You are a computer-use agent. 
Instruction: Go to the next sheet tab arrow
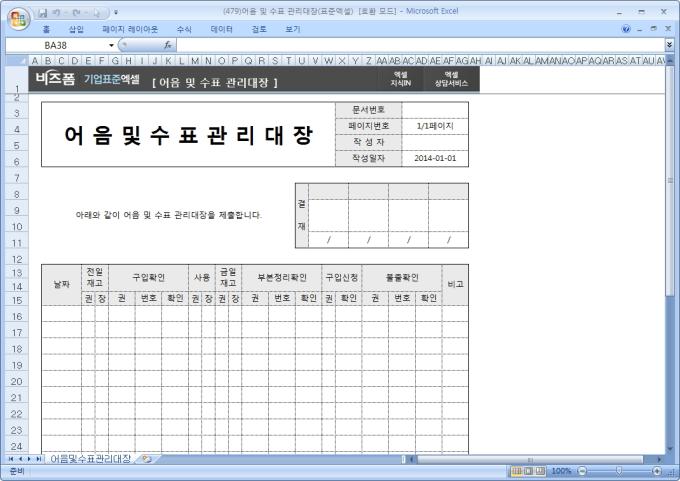tap(29, 459)
